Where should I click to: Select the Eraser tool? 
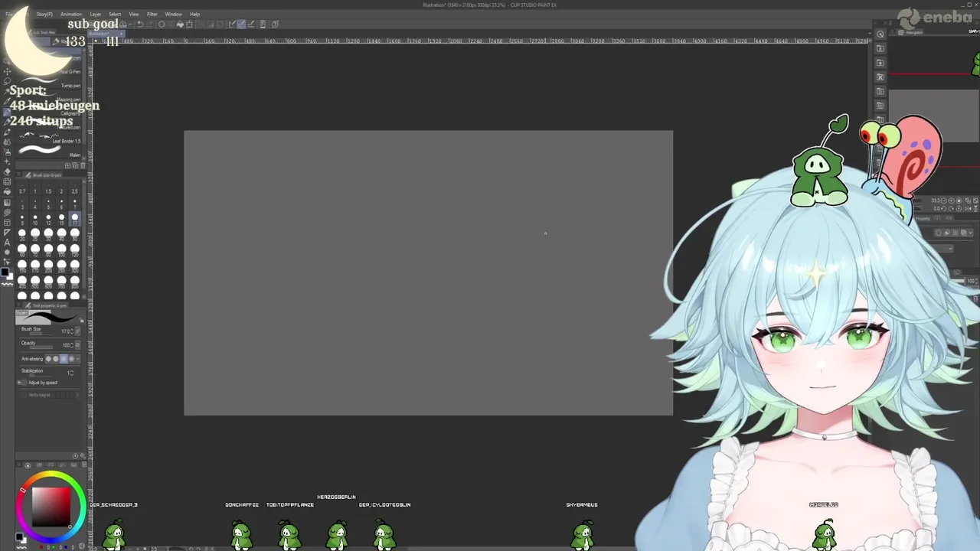pos(7,171)
